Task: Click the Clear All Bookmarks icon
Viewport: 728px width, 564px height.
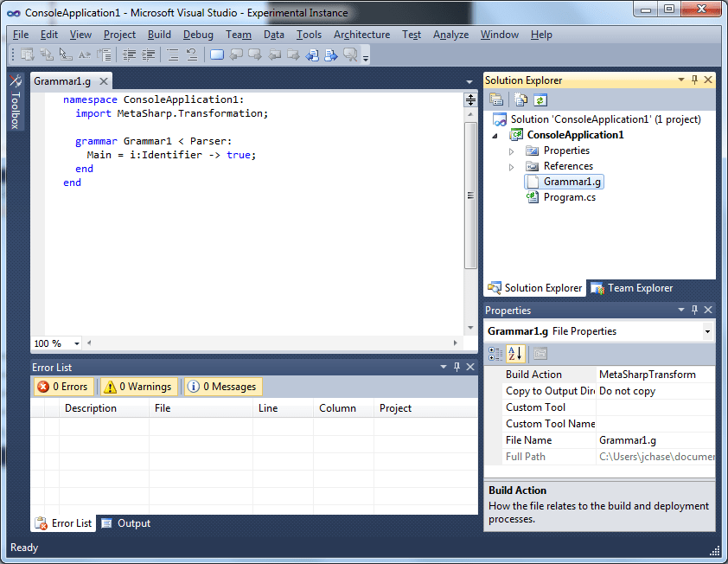Action: click(350, 54)
